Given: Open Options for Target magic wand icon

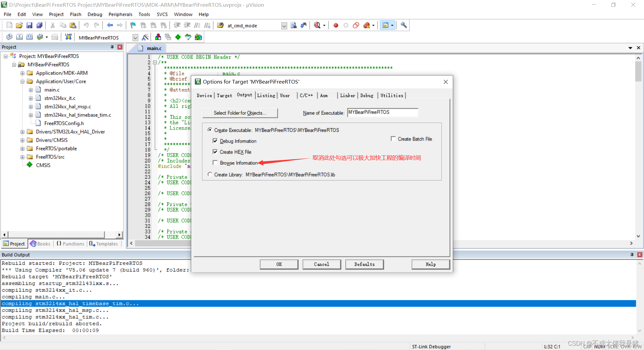Looking at the screenshot, I should tap(145, 37).
